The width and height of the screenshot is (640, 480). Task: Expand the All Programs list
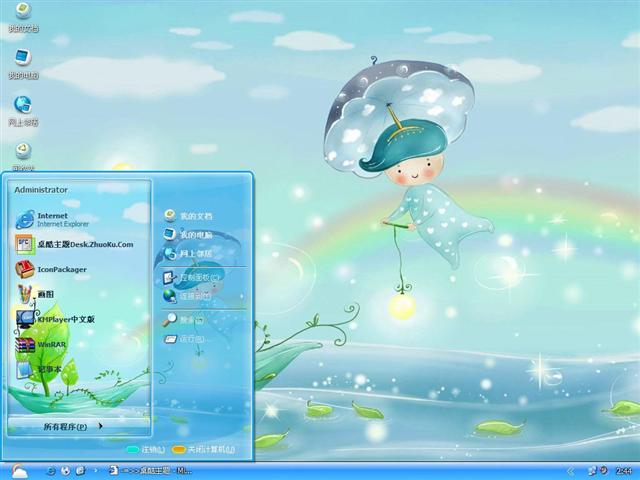(x=73, y=427)
